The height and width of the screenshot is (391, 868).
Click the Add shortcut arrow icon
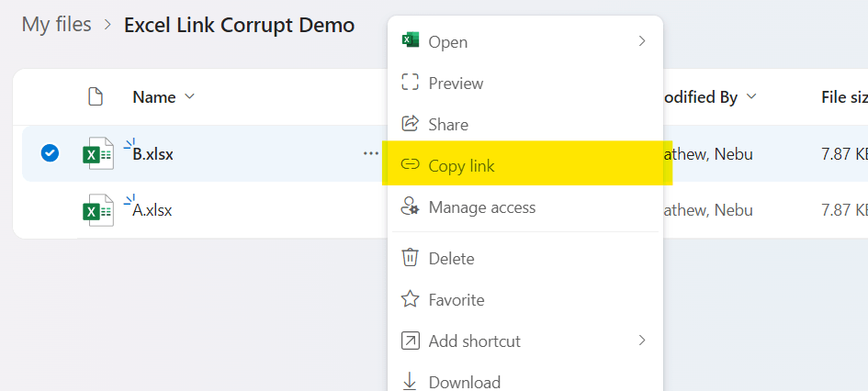[411, 341]
